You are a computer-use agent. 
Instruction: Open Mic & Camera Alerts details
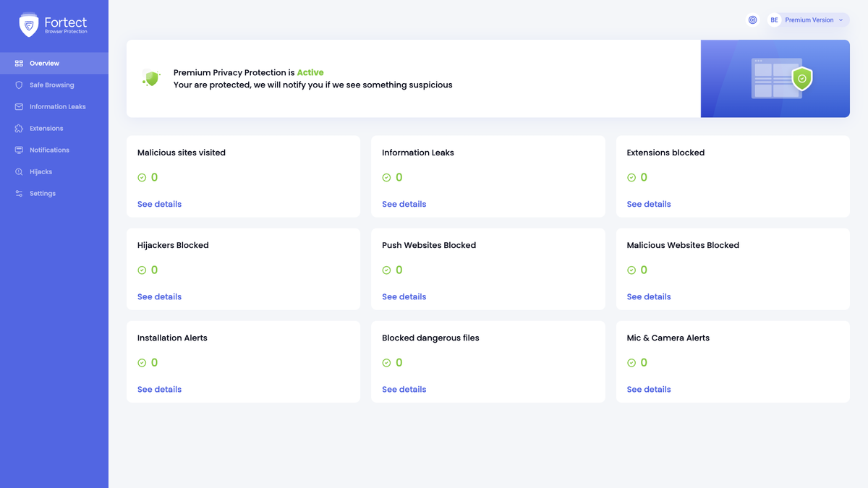click(648, 389)
